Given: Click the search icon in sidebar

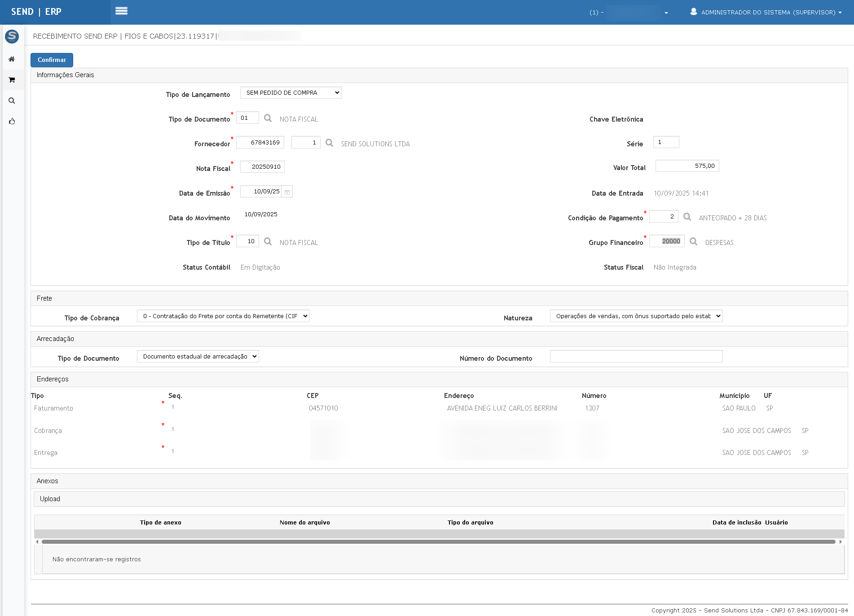Looking at the screenshot, I should pos(12,101).
